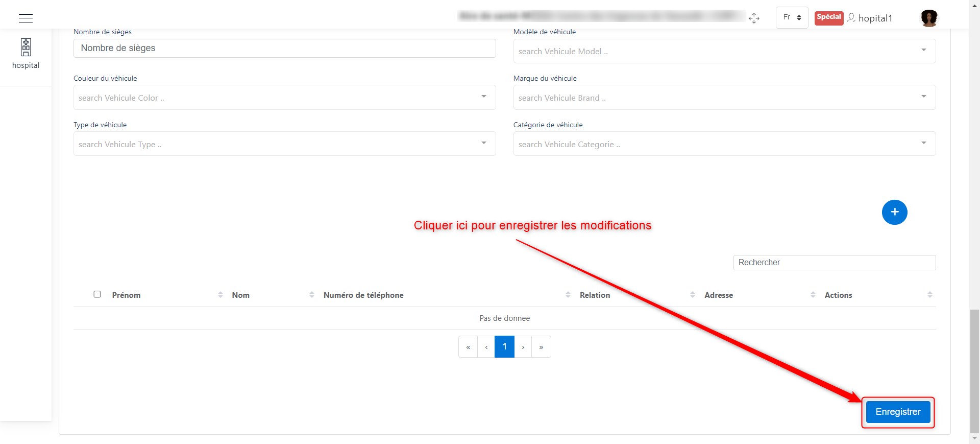980x444 pixels.
Task: Go to last page with » button
Action: click(x=541, y=347)
